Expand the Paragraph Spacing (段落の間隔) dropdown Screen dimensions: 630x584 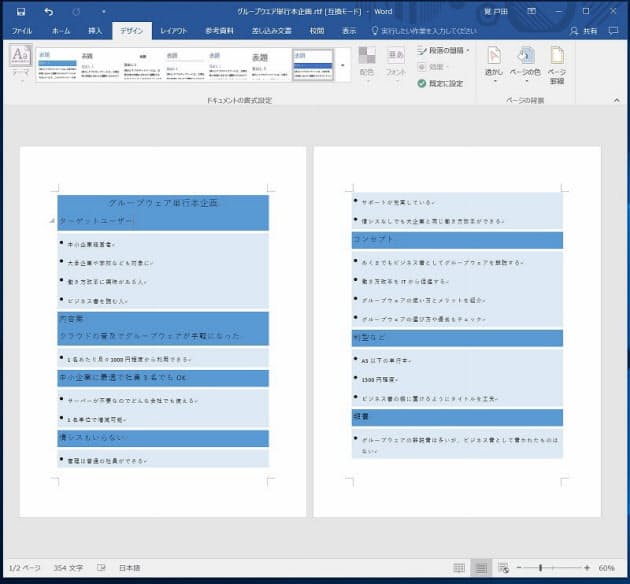pyautogui.click(x=444, y=50)
